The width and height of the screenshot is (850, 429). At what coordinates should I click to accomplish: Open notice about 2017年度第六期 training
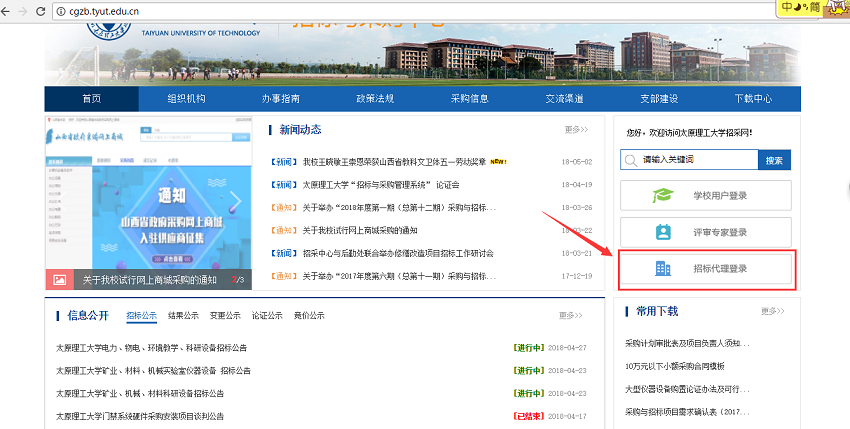pyautogui.click(x=399, y=277)
